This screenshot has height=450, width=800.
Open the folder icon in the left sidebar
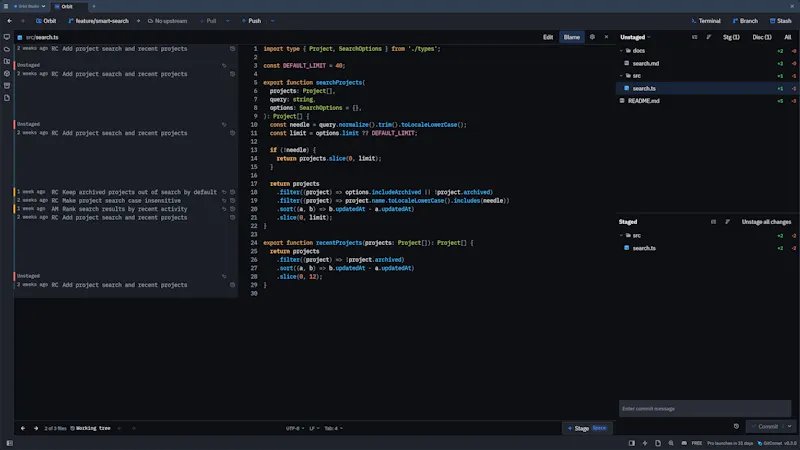[7, 61]
